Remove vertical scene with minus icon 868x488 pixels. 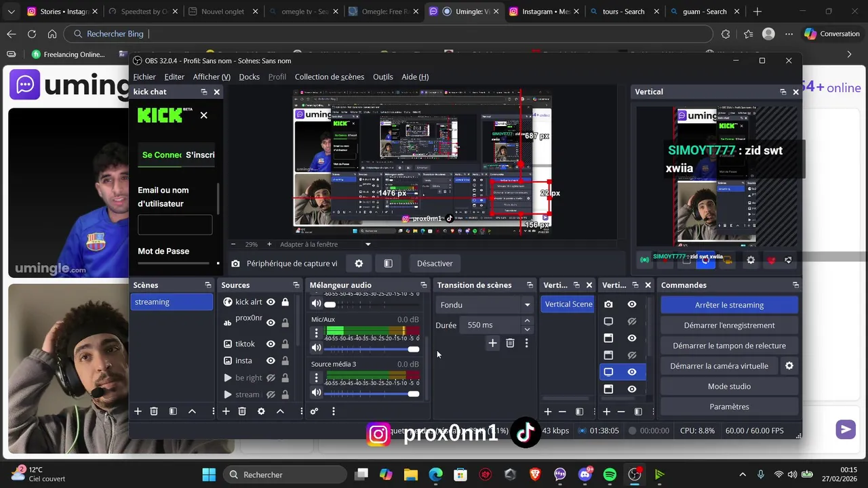(x=562, y=411)
